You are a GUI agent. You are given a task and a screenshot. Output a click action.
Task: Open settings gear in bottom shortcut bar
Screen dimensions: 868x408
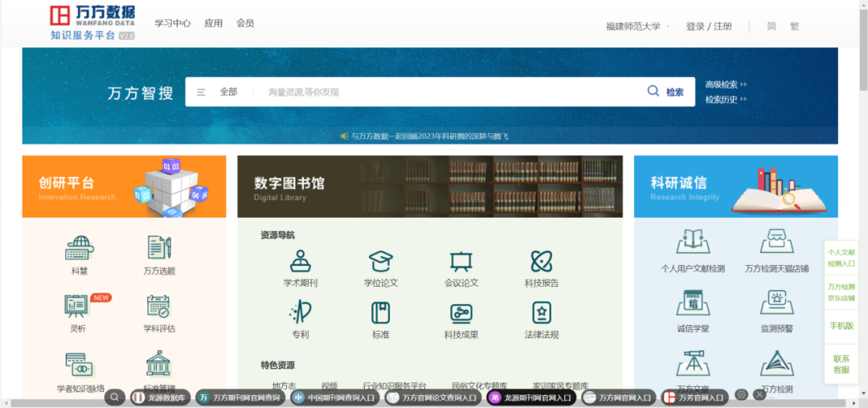coord(742,394)
